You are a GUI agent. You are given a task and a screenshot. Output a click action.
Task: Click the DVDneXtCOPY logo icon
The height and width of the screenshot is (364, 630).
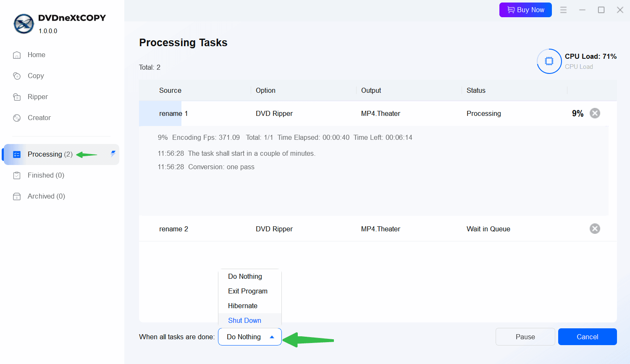(24, 24)
